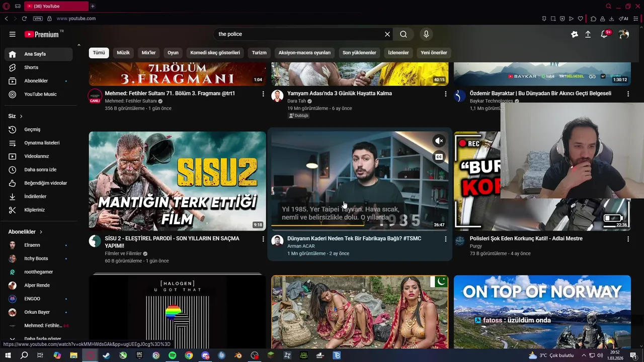Open Shorts from the sidebar
This screenshot has height=362, width=644.
[x=38, y=67]
